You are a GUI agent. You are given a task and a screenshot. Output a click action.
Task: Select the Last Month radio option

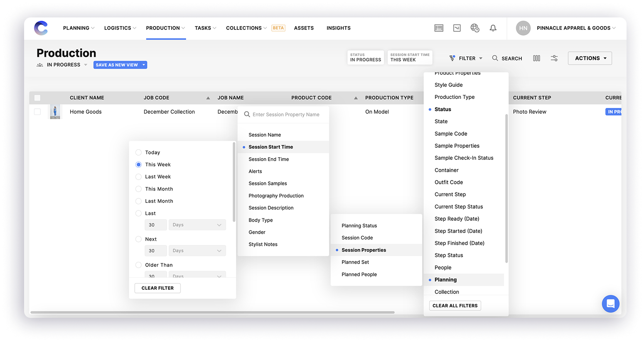click(x=138, y=201)
